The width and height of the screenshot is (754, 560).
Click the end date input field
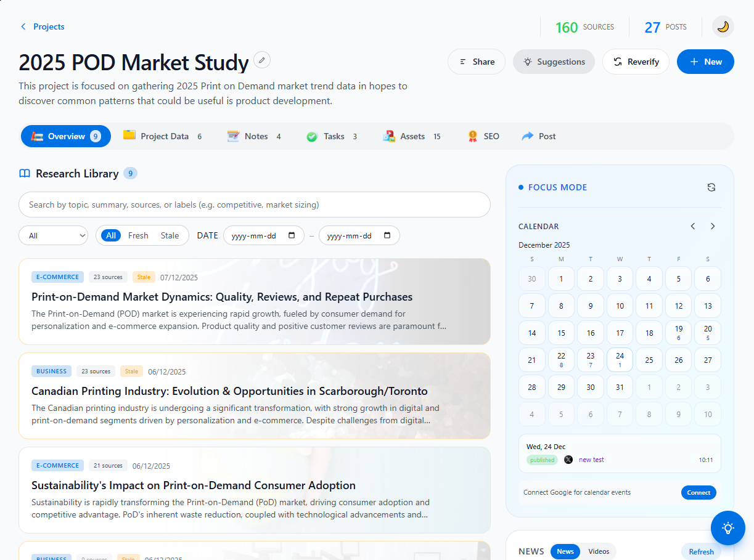[x=359, y=235]
